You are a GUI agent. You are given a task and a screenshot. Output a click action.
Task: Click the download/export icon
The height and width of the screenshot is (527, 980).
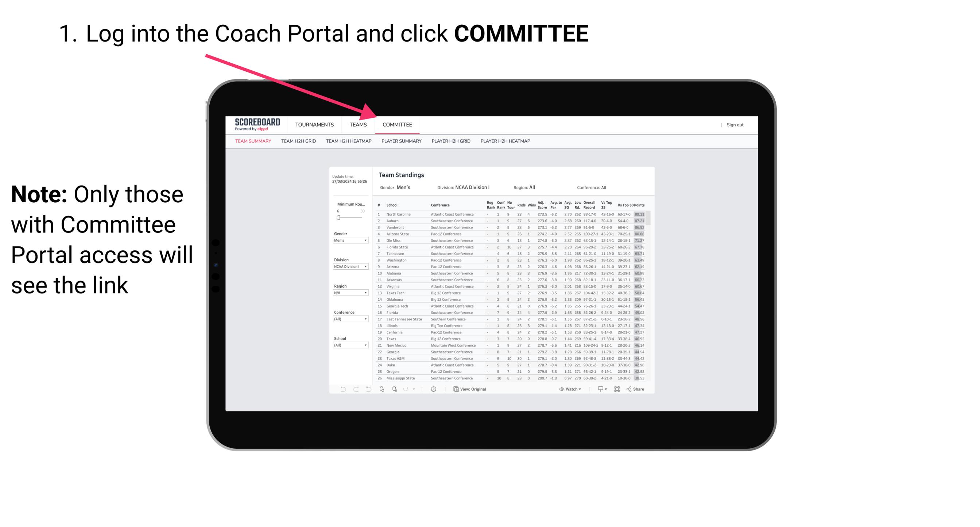point(599,389)
